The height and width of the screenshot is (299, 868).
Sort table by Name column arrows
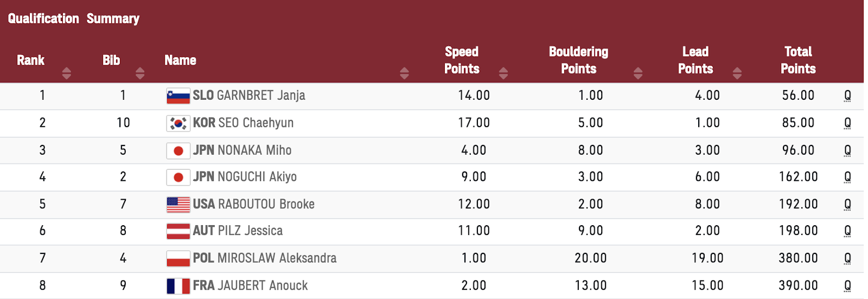click(404, 73)
